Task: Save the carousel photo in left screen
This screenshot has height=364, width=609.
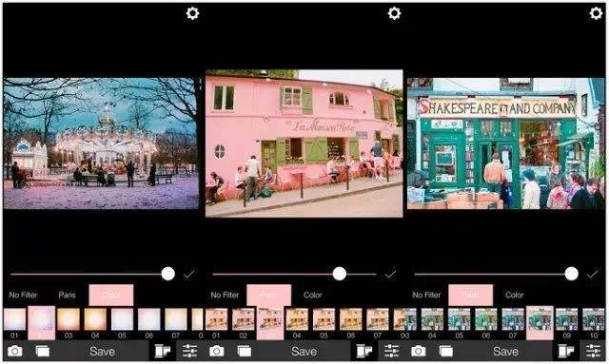Action: pos(102,352)
